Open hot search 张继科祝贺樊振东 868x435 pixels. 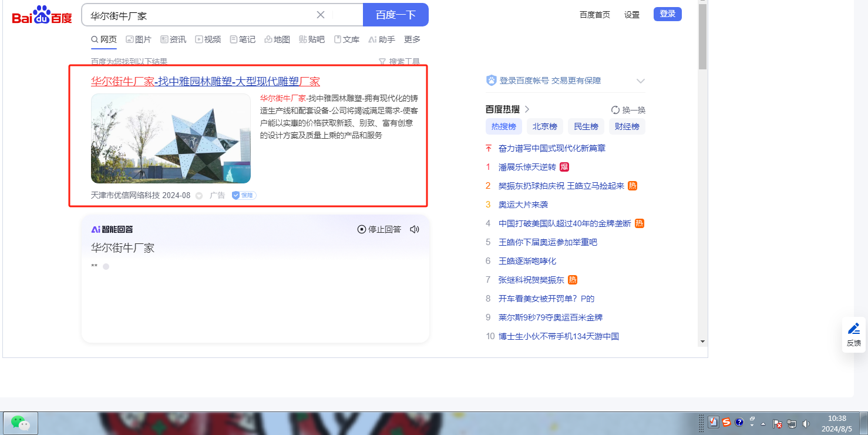pyautogui.click(x=531, y=280)
